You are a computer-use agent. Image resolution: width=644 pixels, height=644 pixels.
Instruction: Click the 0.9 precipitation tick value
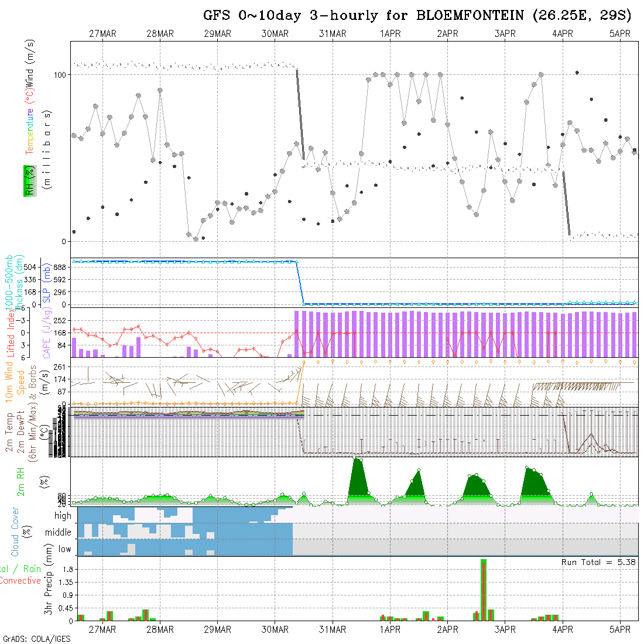tap(68, 595)
